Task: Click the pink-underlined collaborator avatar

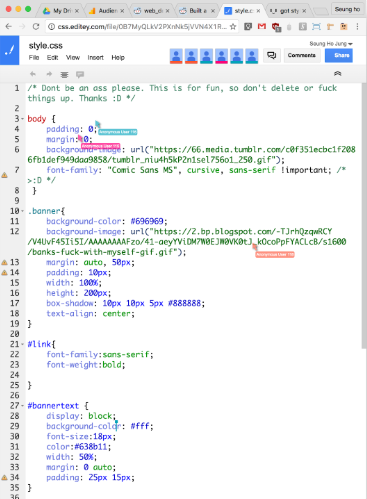Action: (221, 56)
